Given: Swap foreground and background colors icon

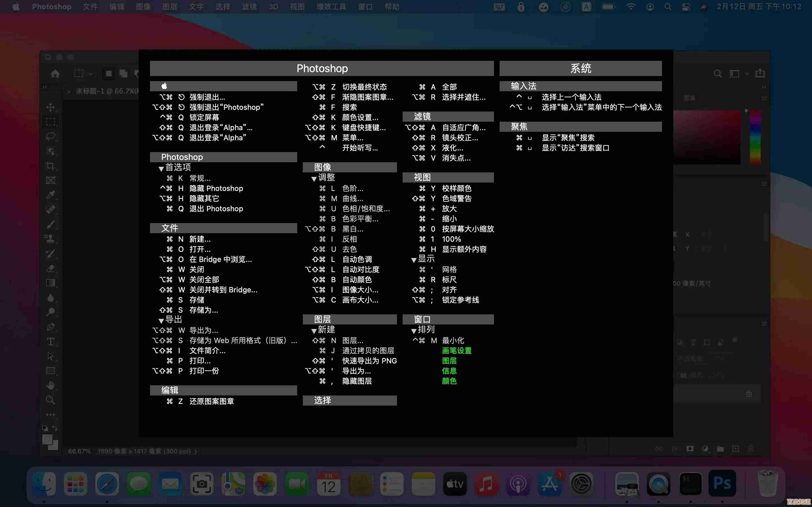Looking at the screenshot, I should pyautogui.click(x=55, y=428).
